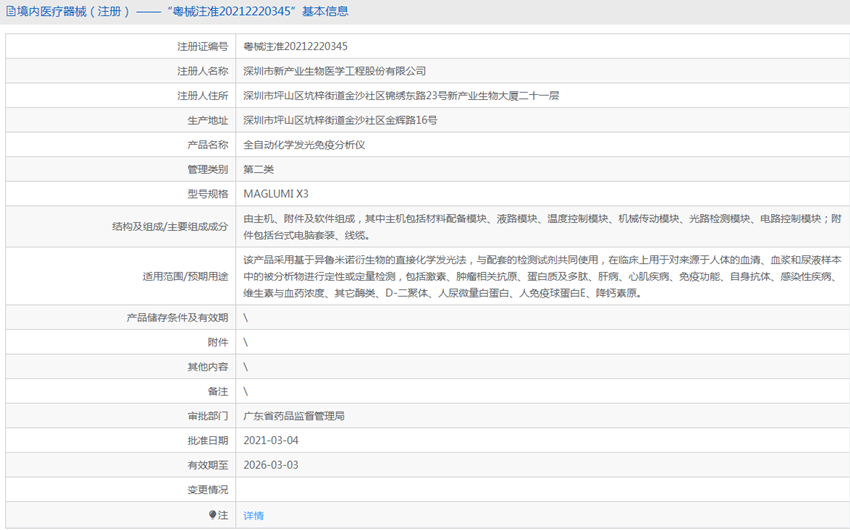Click the page title 境内医疗器械（注册）基本信息

183,11
